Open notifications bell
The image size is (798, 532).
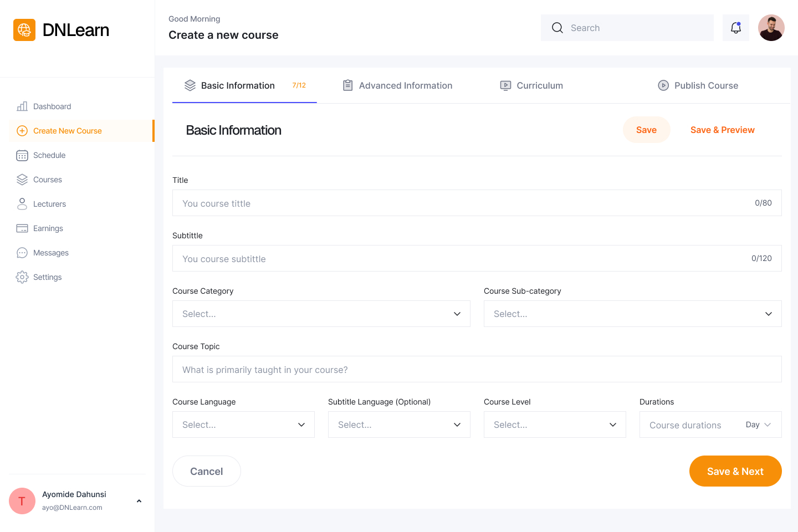pyautogui.click(x=736, y=28)
